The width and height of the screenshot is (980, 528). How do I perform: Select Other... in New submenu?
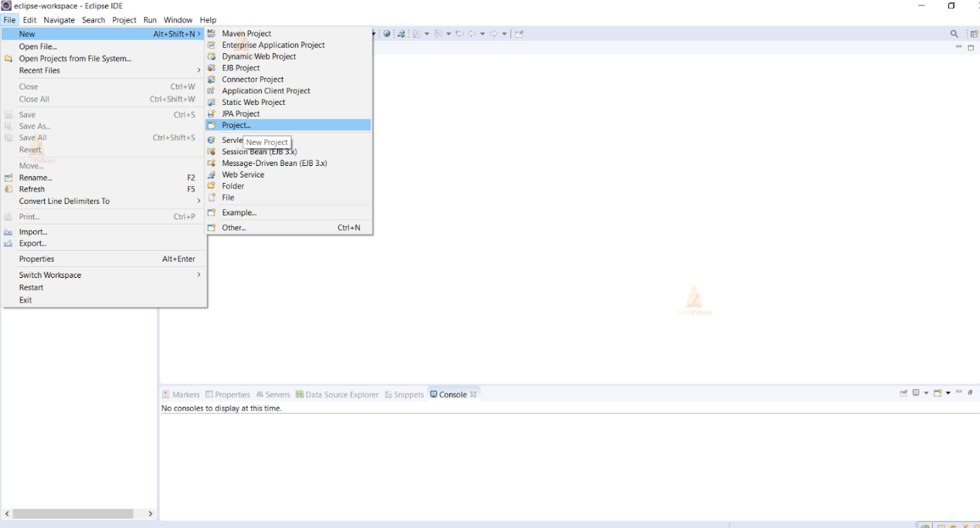pyautogui.click(x=288, y=228)
